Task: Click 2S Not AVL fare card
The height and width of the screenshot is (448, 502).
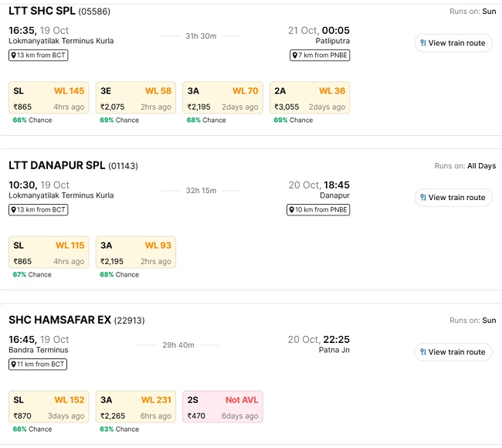Action: click(222, 407)
